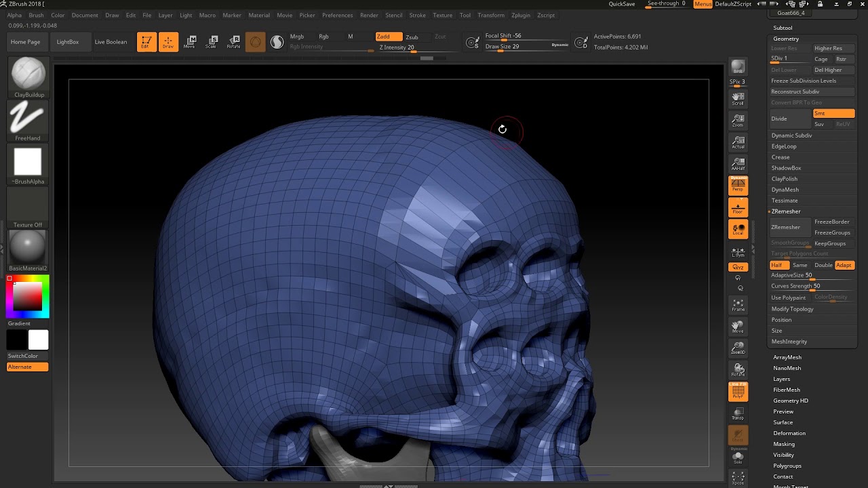Image resolution: width=868 pixels, height=488 pixels.
Task: Click the Gizmo 3D circle icon
Action: point(255,42)
